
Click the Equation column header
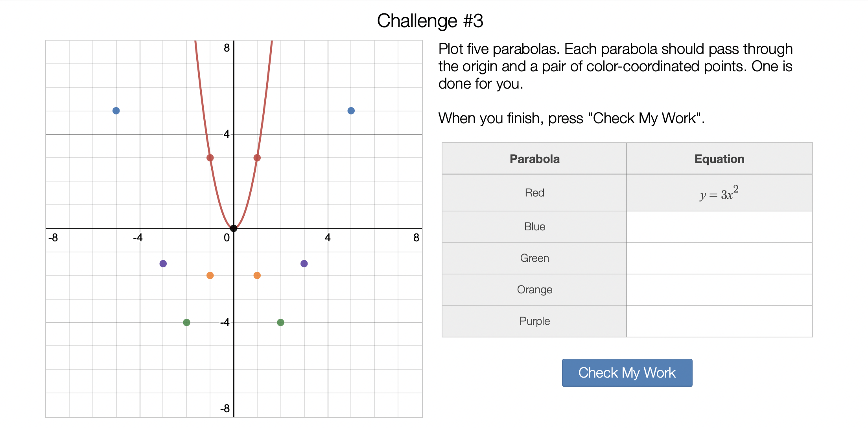coord(719,159)
